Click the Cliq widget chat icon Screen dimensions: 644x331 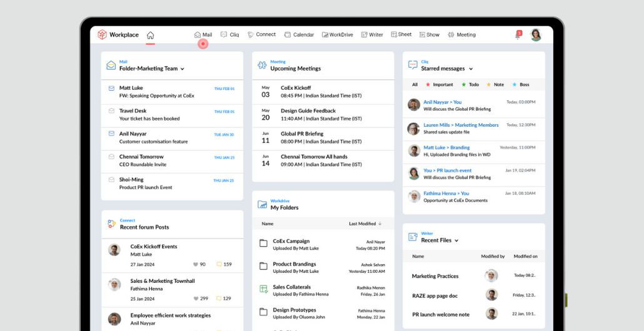click(413, 65)
